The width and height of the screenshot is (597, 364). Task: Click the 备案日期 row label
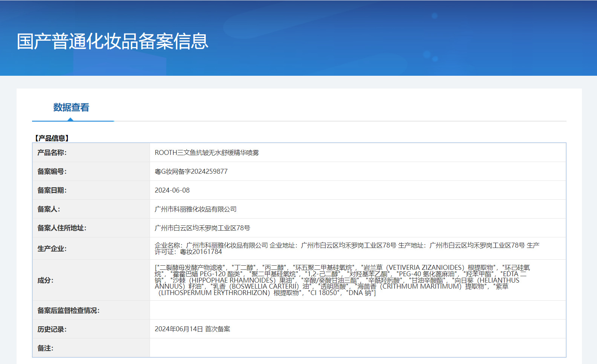click(x=52, y=190)
